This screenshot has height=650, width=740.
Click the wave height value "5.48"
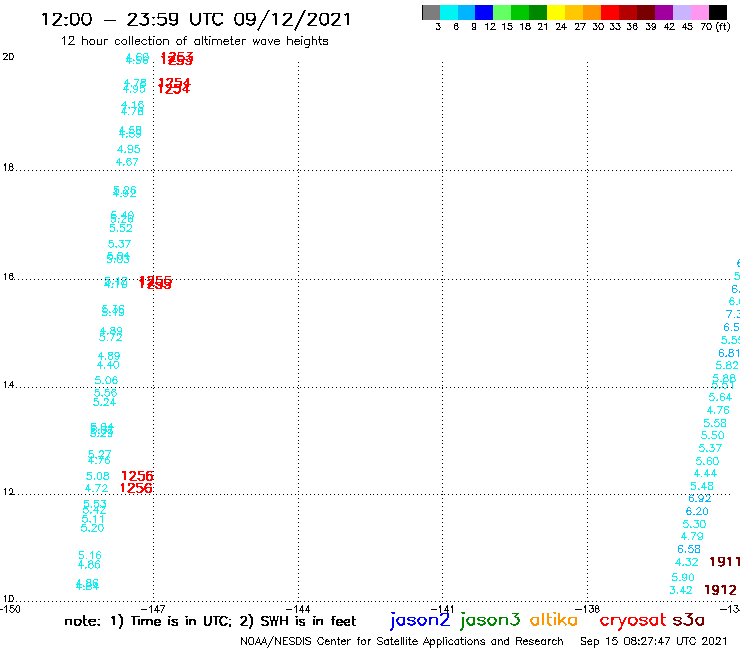coord(702,486)
